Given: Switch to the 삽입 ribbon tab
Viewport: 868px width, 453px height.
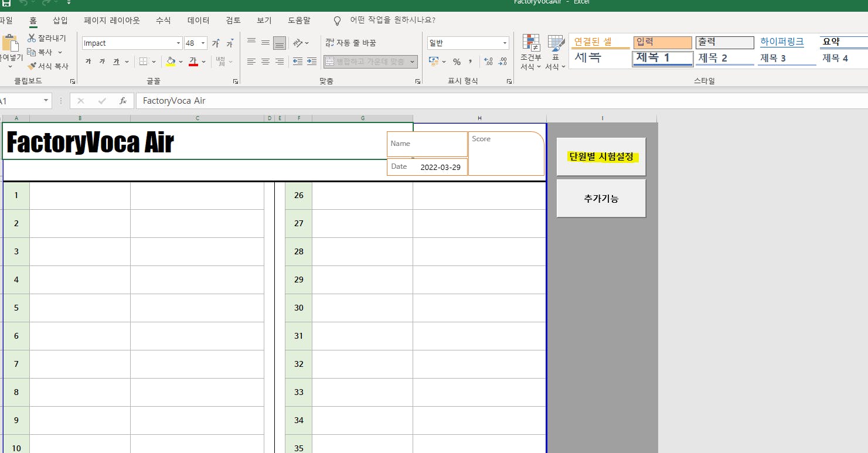Looking at the screenshot, I should tap(60, 21).
